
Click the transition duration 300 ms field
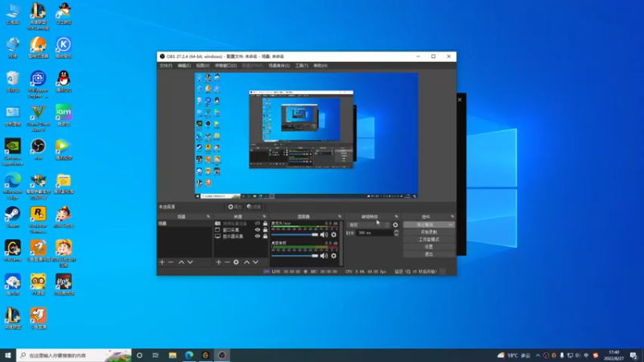374,232
